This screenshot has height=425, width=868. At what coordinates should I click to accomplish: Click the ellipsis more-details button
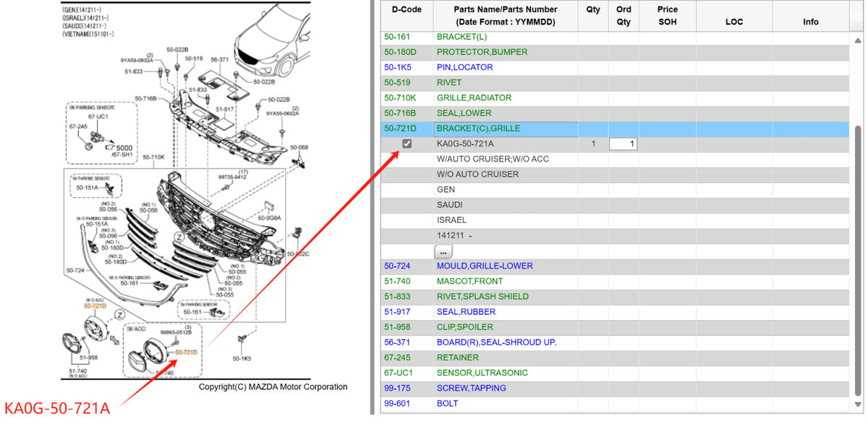pyautogui.click(x=443, y=251)
